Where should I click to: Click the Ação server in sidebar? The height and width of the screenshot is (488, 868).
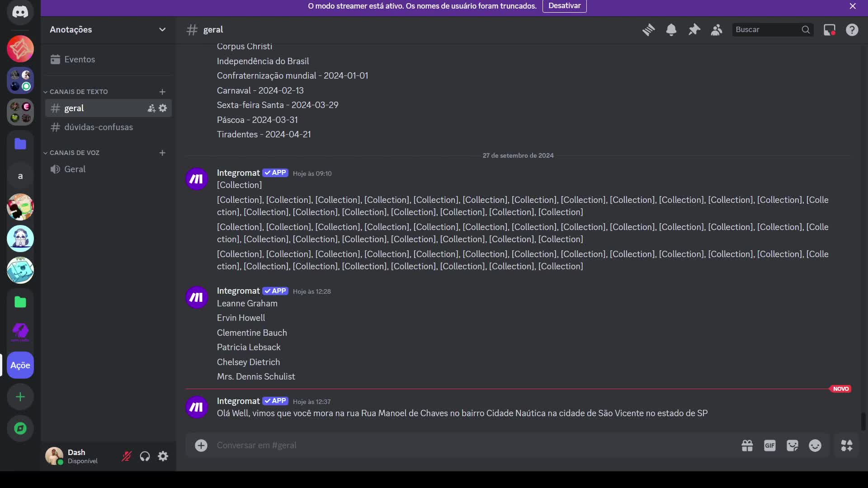point(20,365)
